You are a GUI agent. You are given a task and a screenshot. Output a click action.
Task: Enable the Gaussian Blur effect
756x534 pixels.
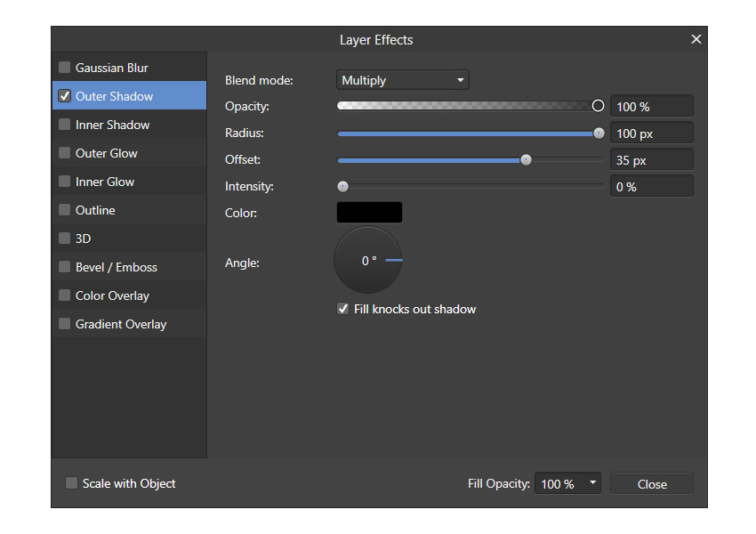point(64,66)
